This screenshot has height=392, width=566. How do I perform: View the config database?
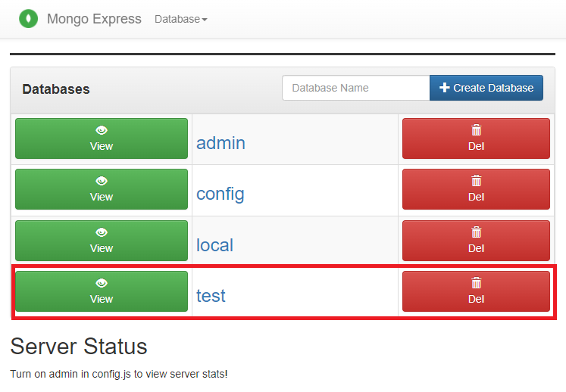102,189
